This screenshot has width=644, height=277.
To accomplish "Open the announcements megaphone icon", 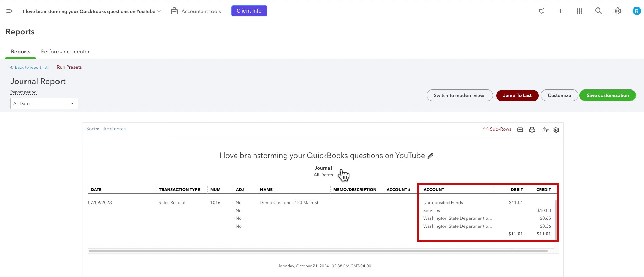I will point(542,11).
